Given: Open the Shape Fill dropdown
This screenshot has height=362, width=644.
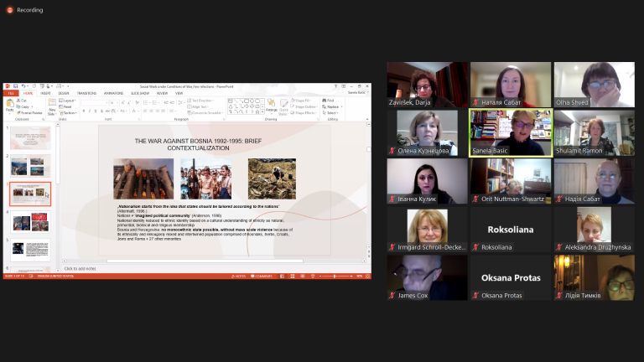Looking at the screenshot, I should click(304, 101).
